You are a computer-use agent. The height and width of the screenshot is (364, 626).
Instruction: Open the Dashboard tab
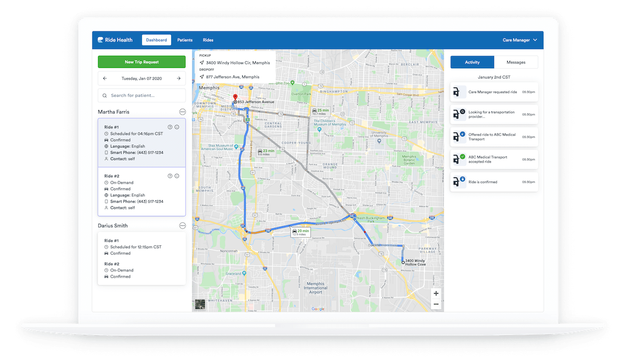156,40
